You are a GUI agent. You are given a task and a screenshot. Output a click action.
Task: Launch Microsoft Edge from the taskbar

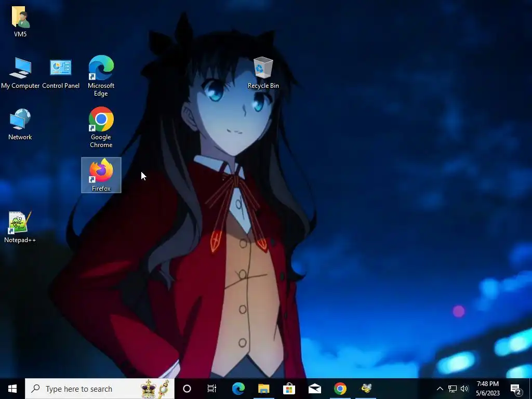[x=238, y=389]
